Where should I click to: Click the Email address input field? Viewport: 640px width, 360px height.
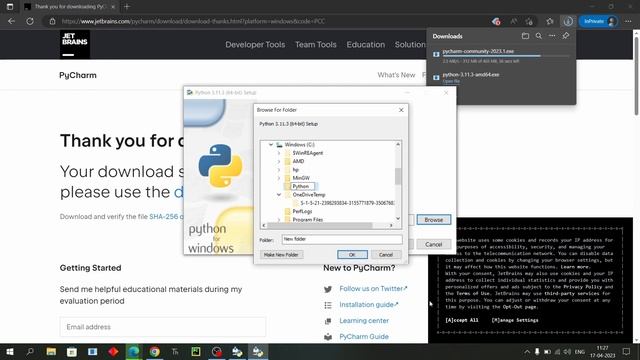point(163,327)
